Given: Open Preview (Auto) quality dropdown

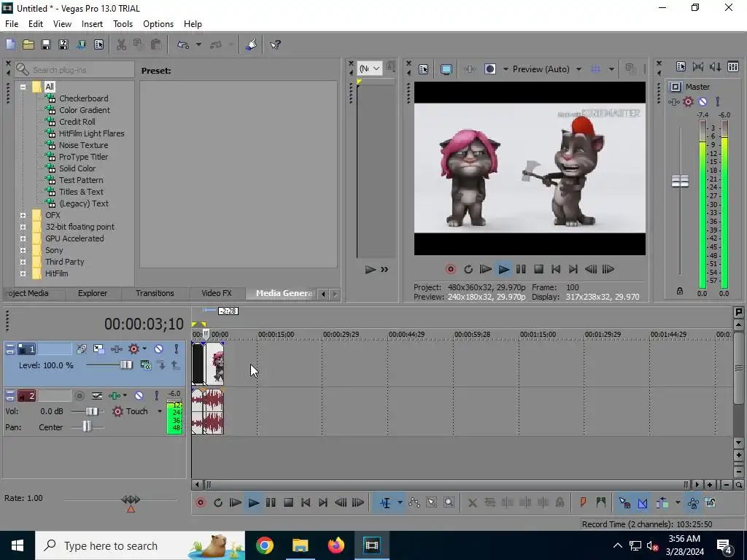Looking at the screenshot, I should [578, 69].
